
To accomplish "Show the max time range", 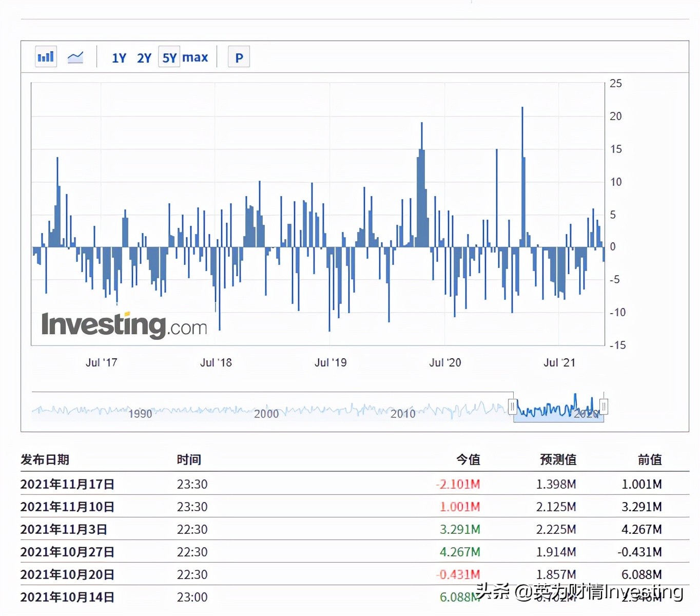I will [195, 57].
